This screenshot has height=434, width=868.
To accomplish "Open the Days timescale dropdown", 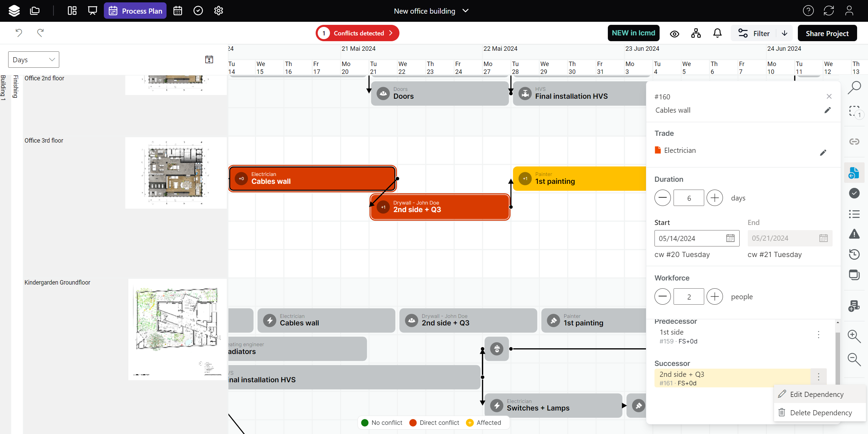I will tap(33, 60).
